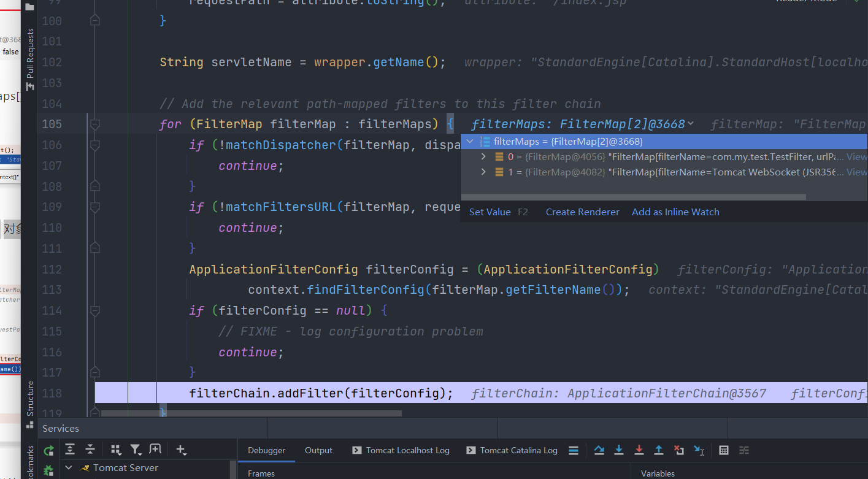The width and height of the screenshot is (868, 479).
Task: Click Expand All in Services toolbar
Action: pos(70,450)
